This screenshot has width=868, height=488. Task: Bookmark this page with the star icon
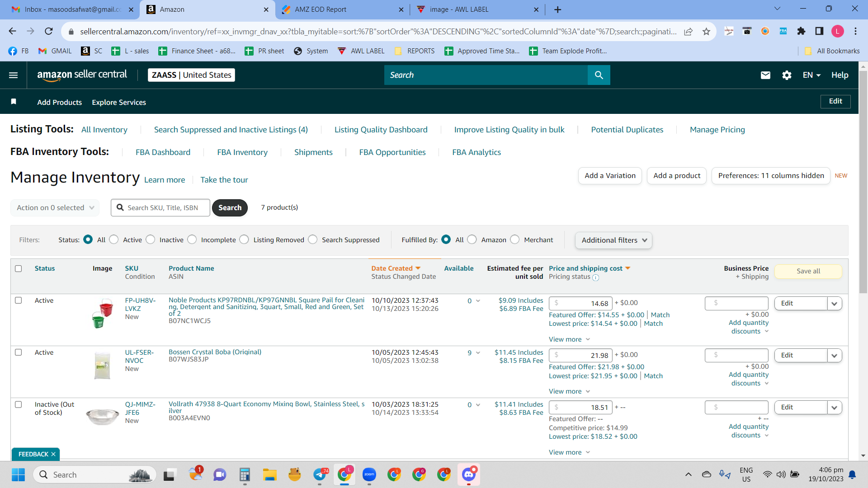point(706,31)
